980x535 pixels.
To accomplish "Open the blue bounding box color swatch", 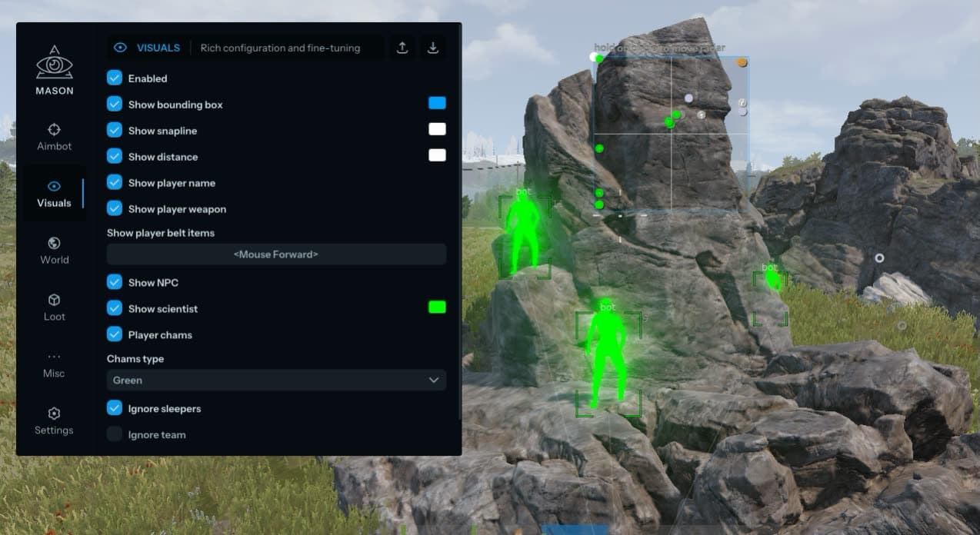I will [437, 104].
